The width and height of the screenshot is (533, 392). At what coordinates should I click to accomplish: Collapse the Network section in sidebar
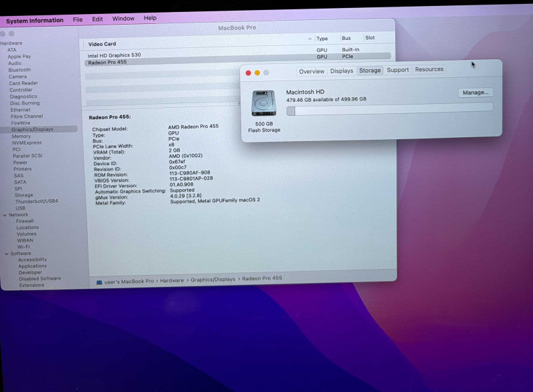pyautogui.click(x=5, y=215)
